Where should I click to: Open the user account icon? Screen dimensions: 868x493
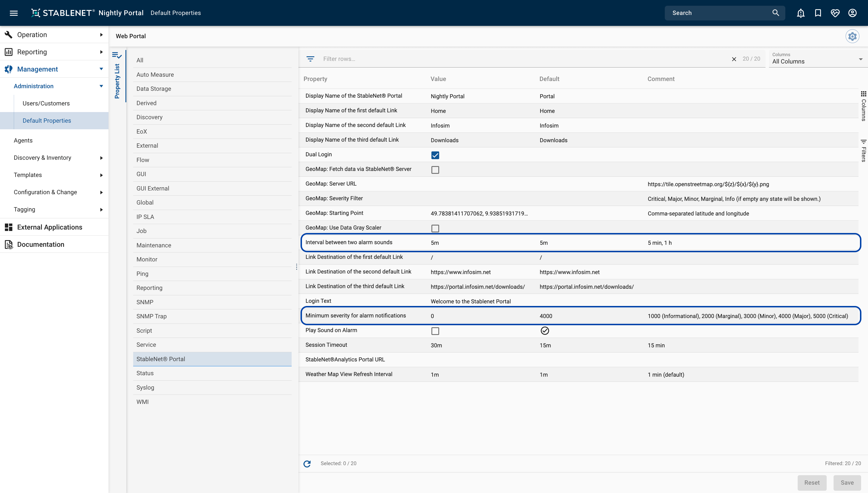(x=852, y=13)
